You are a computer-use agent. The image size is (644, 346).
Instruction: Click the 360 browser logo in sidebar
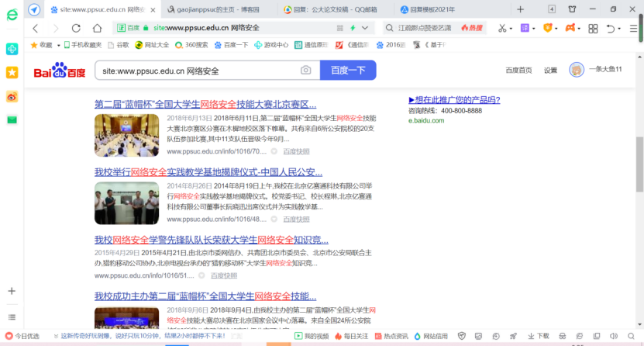[x=12, y=16]
